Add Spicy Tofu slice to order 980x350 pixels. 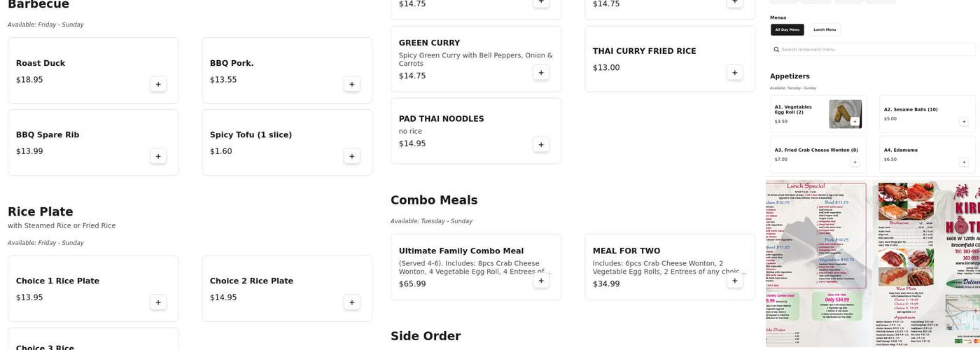[352, 156]
